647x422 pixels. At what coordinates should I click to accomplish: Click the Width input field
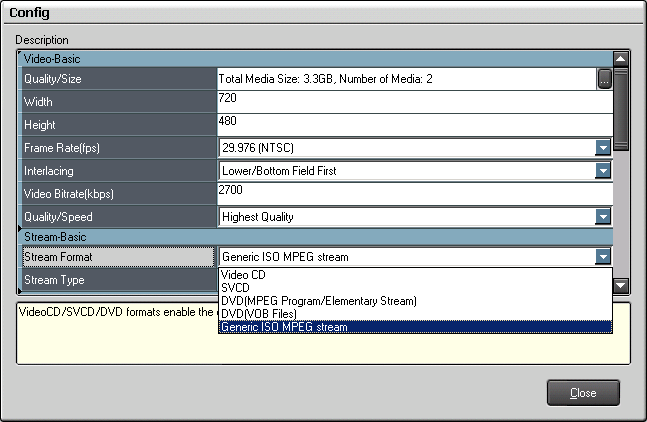(413, 101)
